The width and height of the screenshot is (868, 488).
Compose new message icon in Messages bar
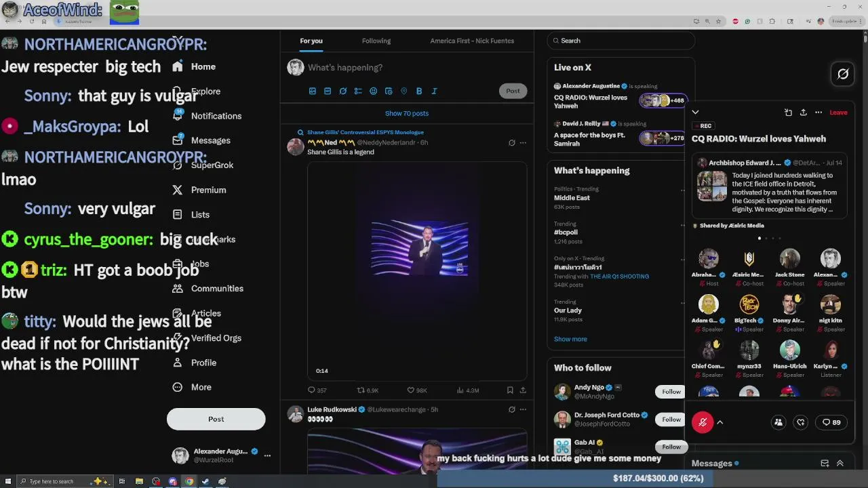tap(825, 464)
